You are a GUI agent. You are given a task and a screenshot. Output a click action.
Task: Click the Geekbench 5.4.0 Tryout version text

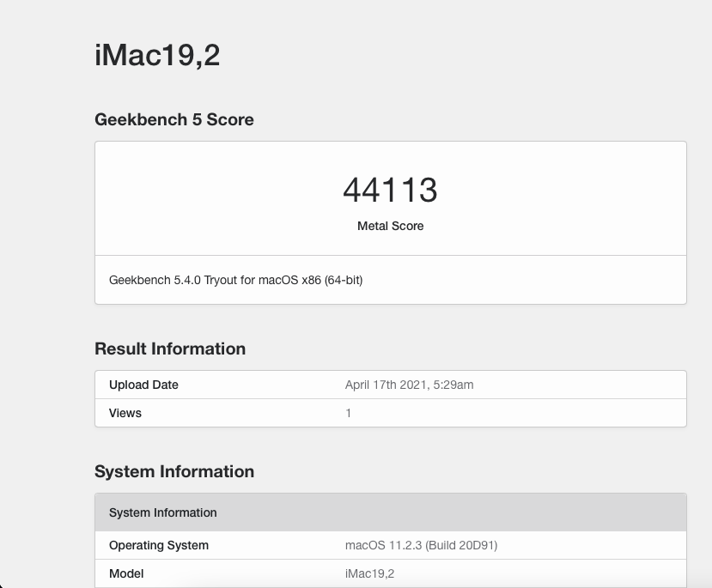pos(235,280)
